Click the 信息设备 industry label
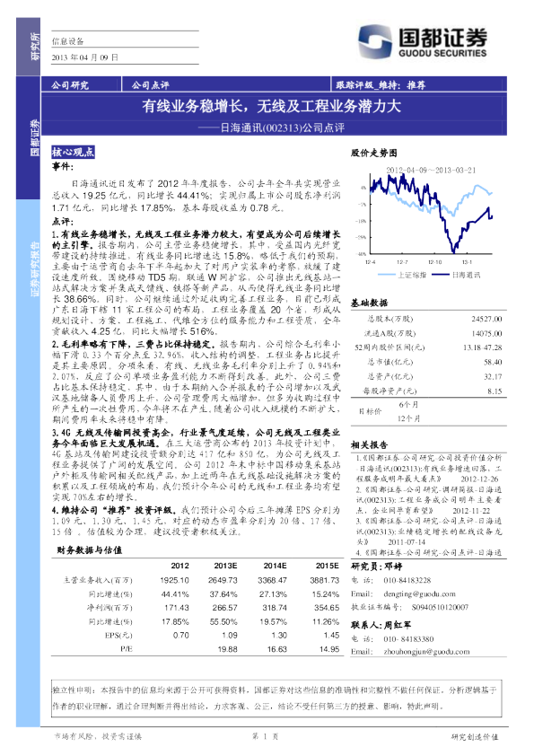Viewport: 534px width, 756px height. (68, 41)
